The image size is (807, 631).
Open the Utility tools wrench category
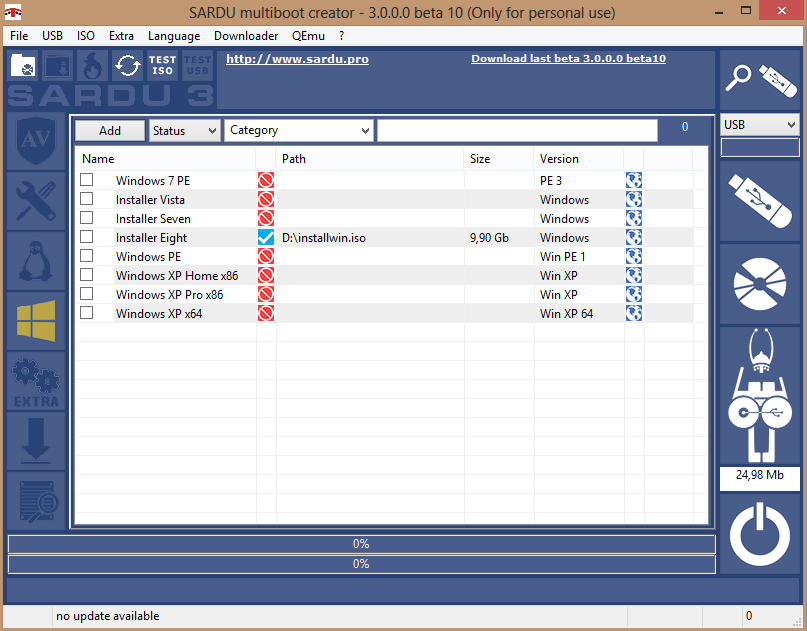point(36,201)
